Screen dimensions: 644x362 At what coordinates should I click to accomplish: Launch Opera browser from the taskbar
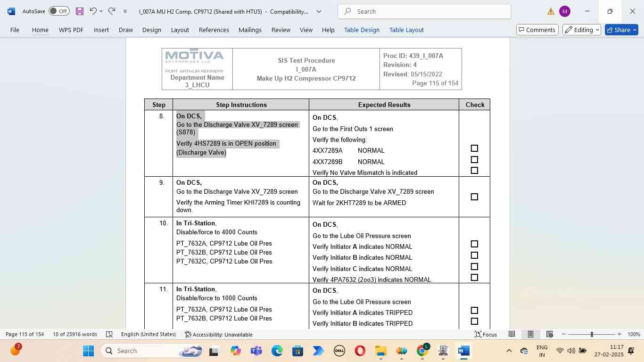point(360,351)
